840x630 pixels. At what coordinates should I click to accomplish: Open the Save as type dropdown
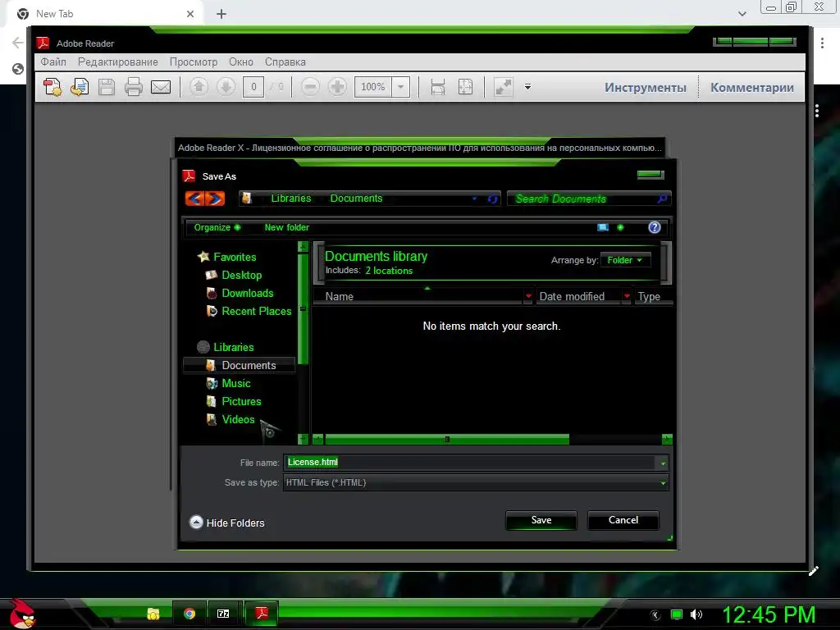coord(476,482)
